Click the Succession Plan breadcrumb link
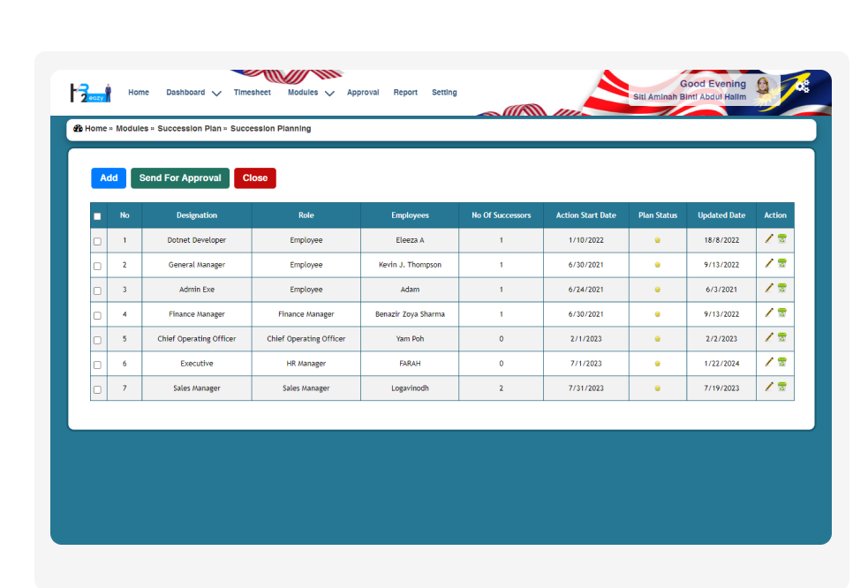 pyautogui.click(x=189, y=129)
